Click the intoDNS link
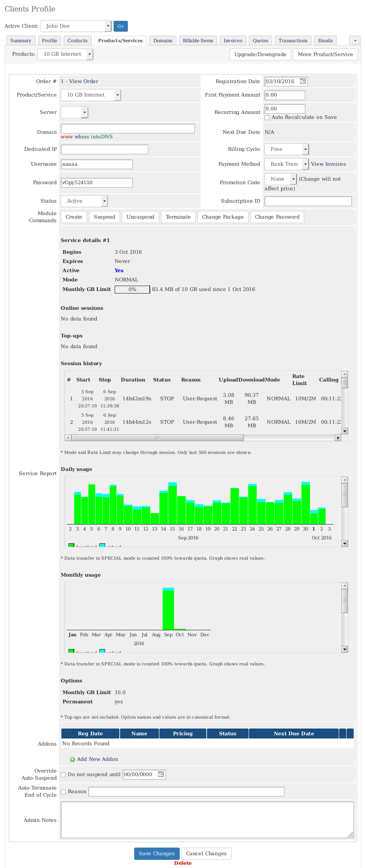The height and width of the screenshot is (868, 365). coord(102,137)
